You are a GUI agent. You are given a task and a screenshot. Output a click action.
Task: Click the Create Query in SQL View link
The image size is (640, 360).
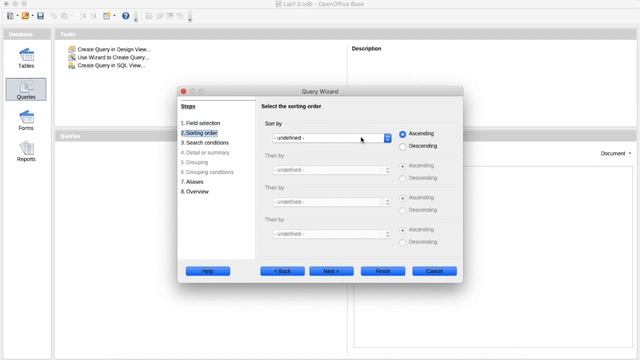coord(111,65)
